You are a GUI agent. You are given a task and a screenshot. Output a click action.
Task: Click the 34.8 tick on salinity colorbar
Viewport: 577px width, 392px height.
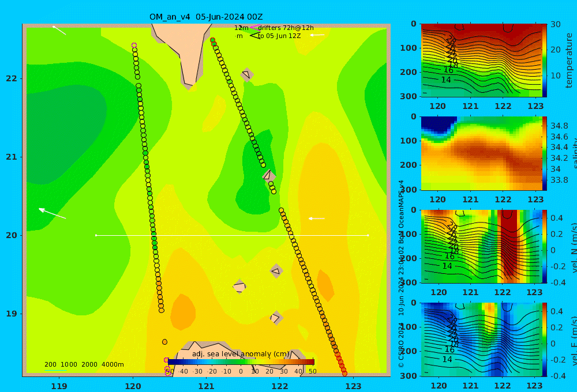tap(559, 126)
